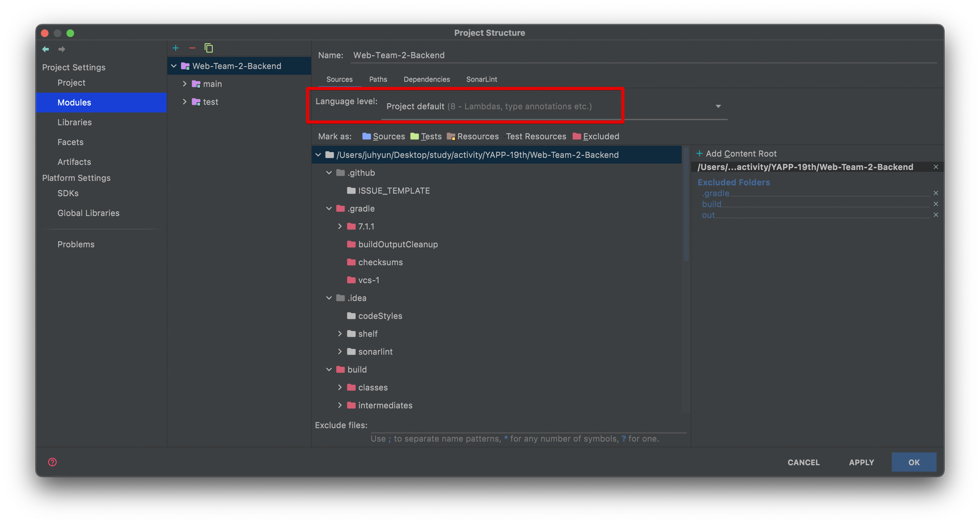Switch to the SonarLint tab
This screenshot has width=980, height=524.
[x=481, y=79]
